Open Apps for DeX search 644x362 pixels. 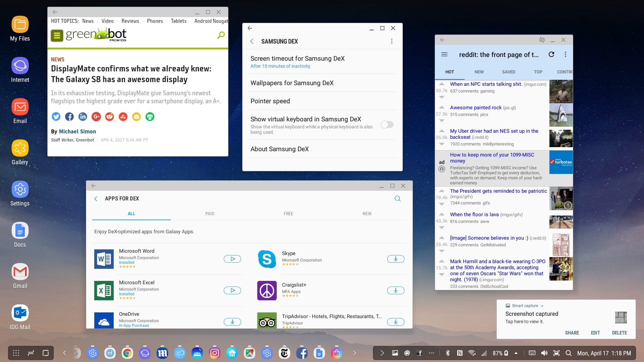tap(397, 198)
